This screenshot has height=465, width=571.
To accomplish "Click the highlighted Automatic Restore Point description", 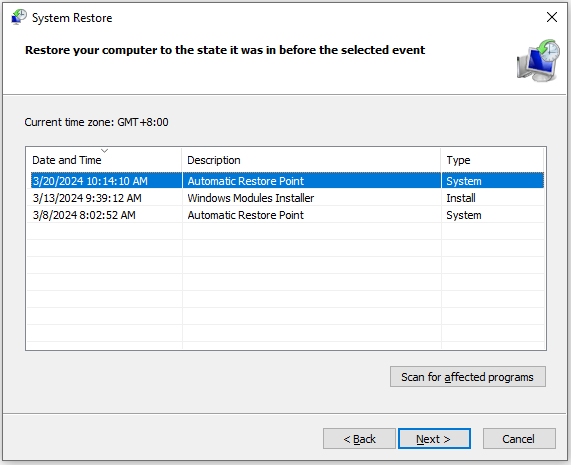I will [x=245, y=181].
